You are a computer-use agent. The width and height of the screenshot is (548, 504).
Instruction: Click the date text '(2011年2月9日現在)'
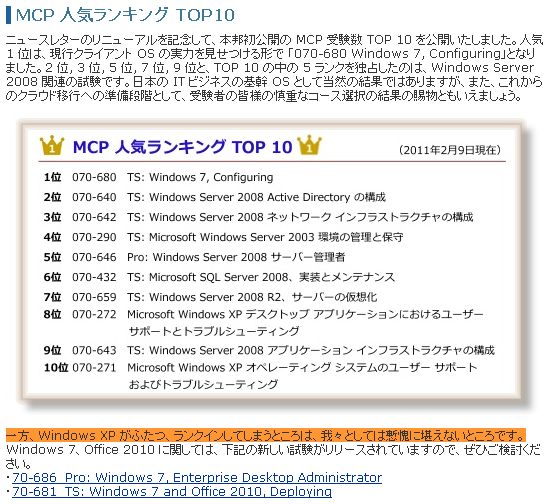450,150
